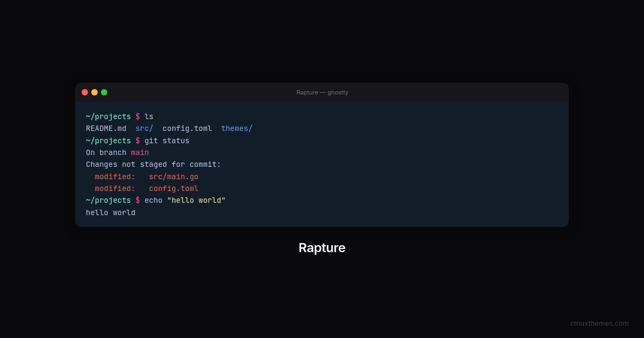The image size is (644, 338).
Task: Maximize the window with green button
Action: [x=104, y=92]
